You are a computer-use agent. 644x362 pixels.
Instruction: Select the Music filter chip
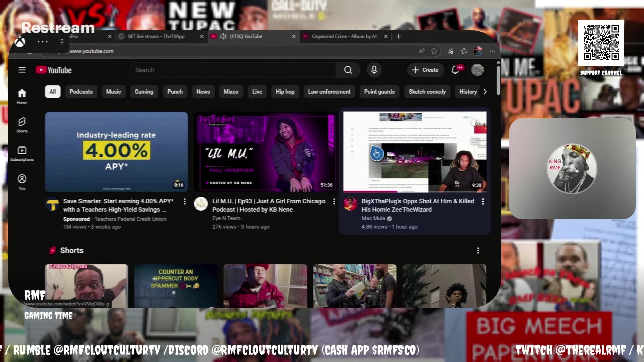pos(113,92)
